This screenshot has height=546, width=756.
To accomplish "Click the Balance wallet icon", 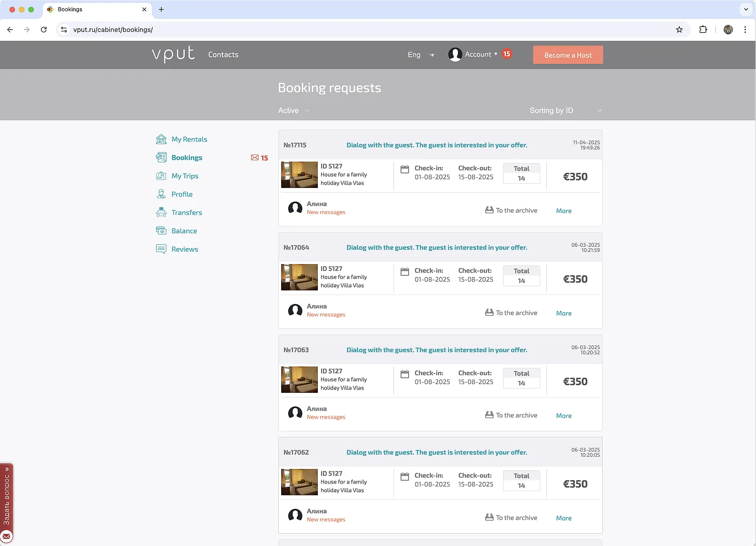I will [161, 231].
